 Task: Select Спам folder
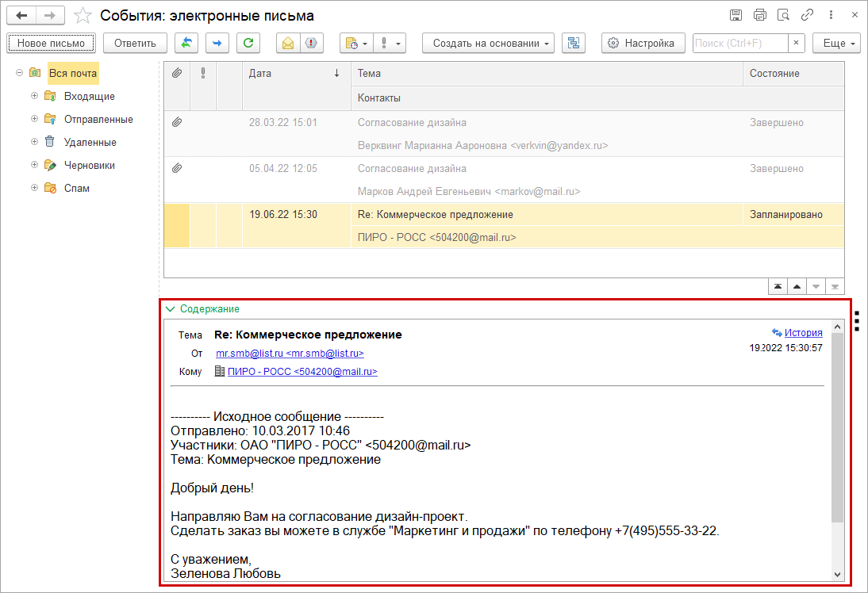tap(76, 188)
